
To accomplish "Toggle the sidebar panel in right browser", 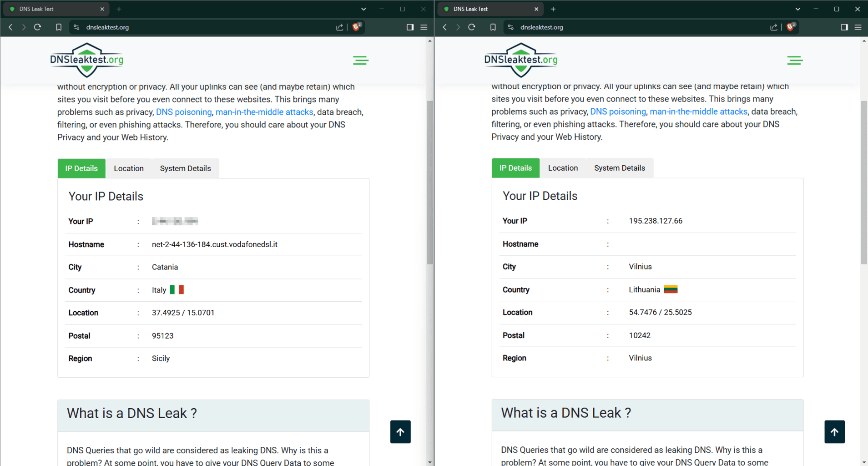I will coord(844,27).
